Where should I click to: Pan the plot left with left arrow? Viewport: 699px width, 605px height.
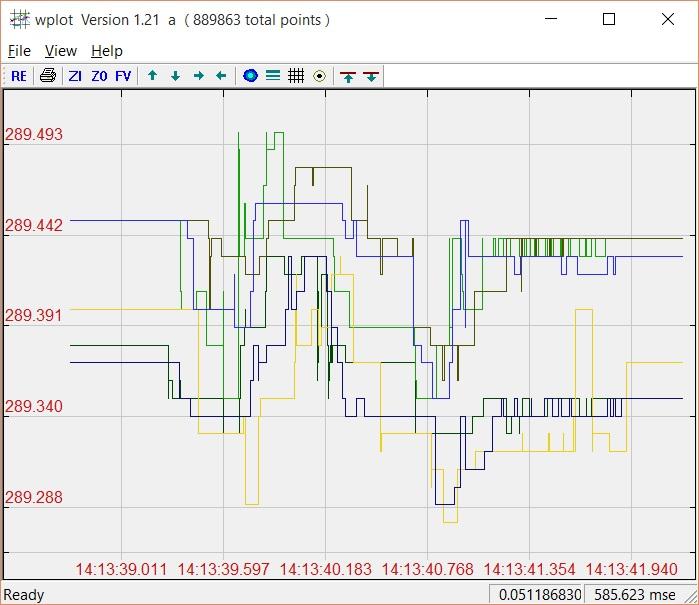point(222,76)
